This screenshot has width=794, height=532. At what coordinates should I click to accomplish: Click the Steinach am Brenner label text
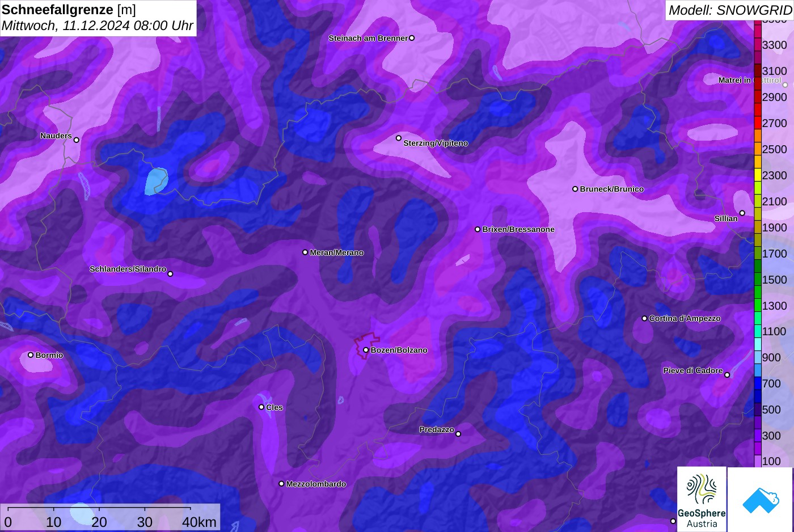coord(368,38)
